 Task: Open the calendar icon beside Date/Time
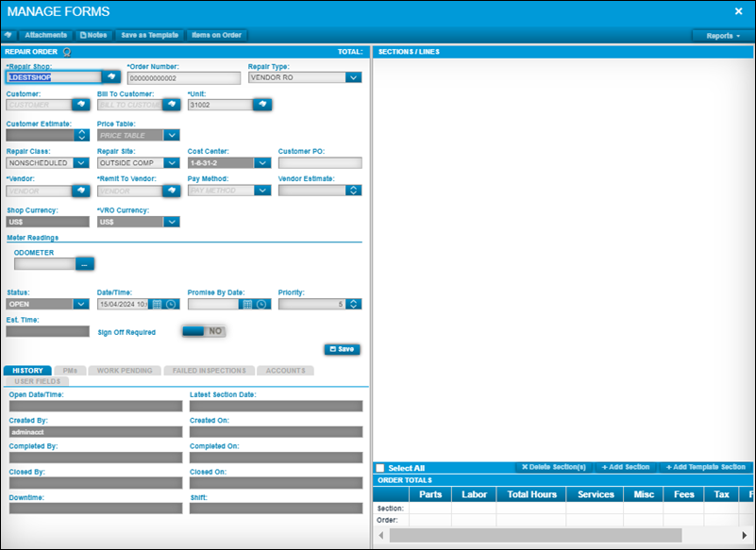[157, 304]
